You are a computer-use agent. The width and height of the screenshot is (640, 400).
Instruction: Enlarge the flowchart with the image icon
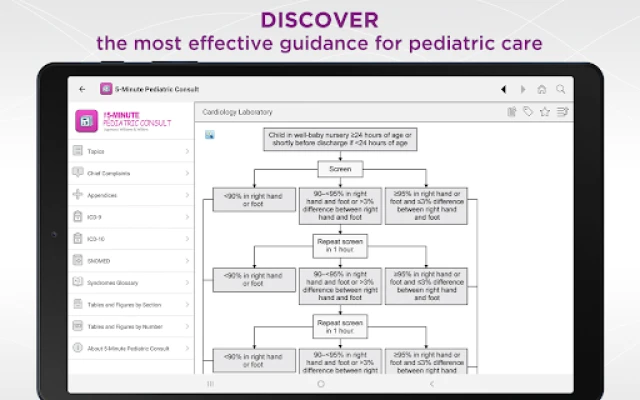point(209,135)
